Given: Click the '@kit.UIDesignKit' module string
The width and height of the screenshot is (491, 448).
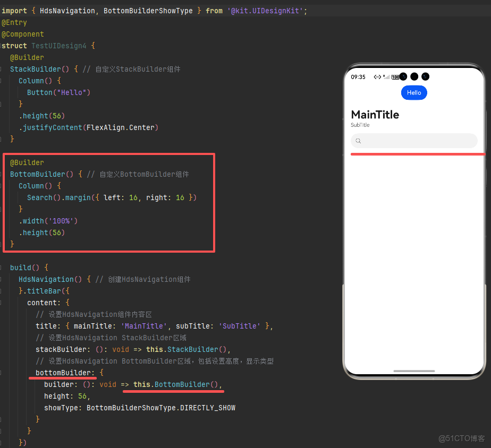Looking at the screenshot, I should click(265, 11).
